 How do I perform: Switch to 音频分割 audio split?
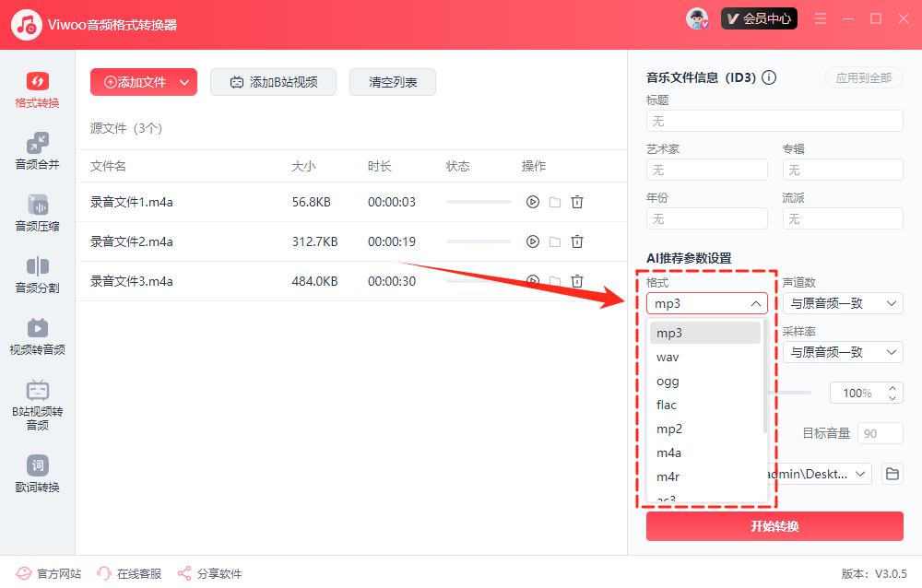click(37, 275)
